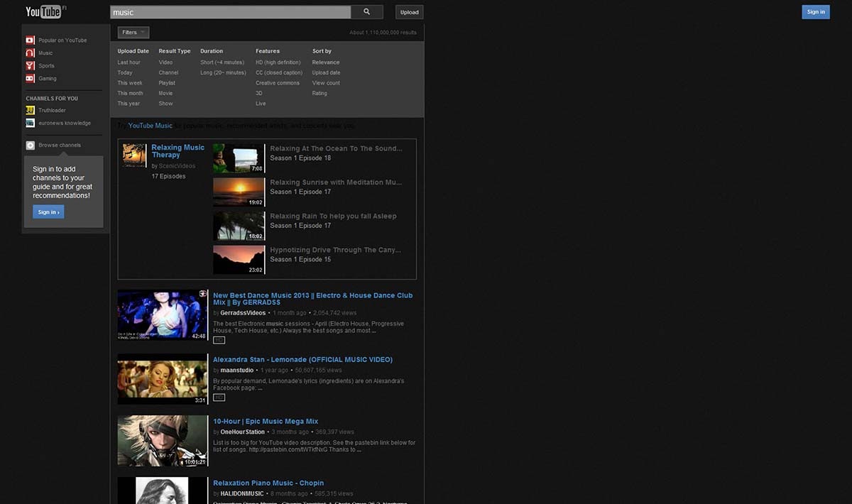Sort results by Upload date
The width and height of the screenshot is (852, 504).
(326, 72)
